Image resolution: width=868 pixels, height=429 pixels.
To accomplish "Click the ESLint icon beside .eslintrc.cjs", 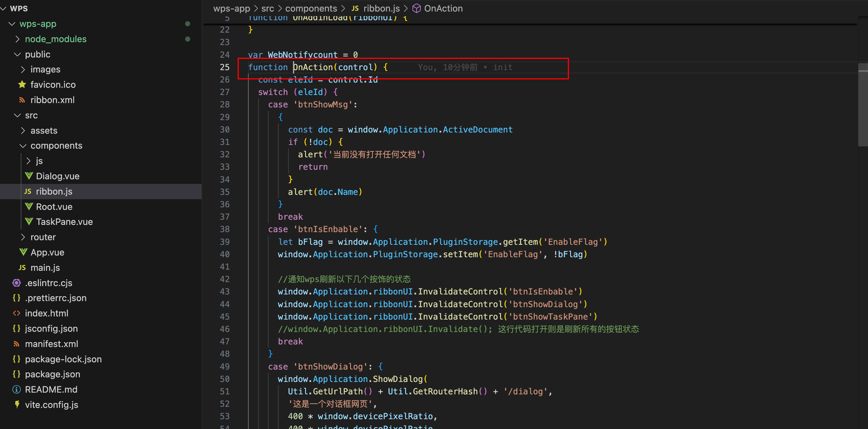I will pyautogui.click(x=16, y=283).
